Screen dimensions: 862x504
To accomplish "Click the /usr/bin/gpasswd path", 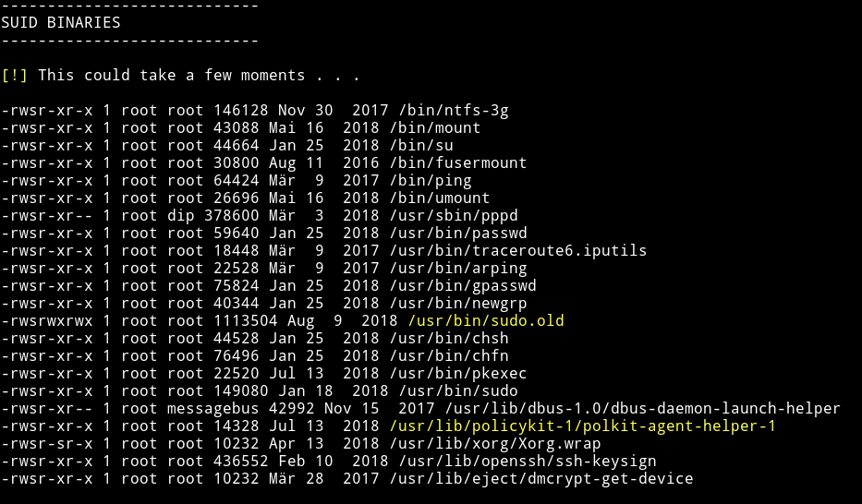I will [x=463, y=286].
